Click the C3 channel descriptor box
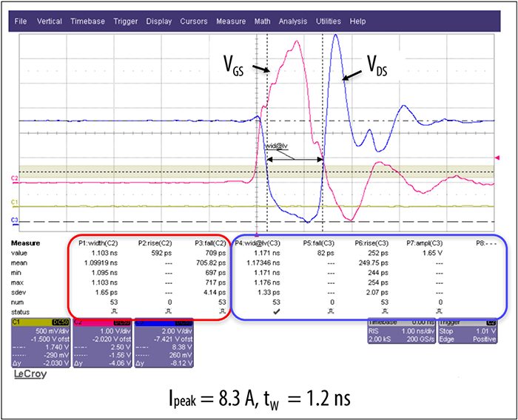 (164, 343)
